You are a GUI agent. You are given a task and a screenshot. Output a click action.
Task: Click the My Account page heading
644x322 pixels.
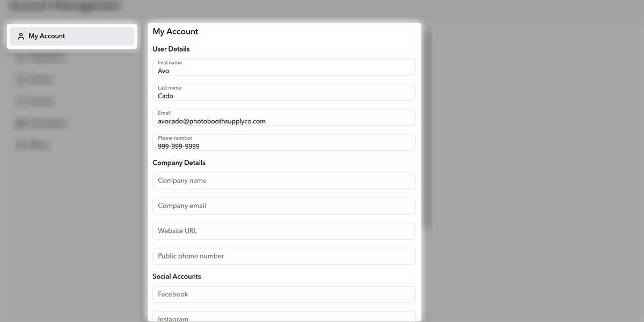coord(175,32)
